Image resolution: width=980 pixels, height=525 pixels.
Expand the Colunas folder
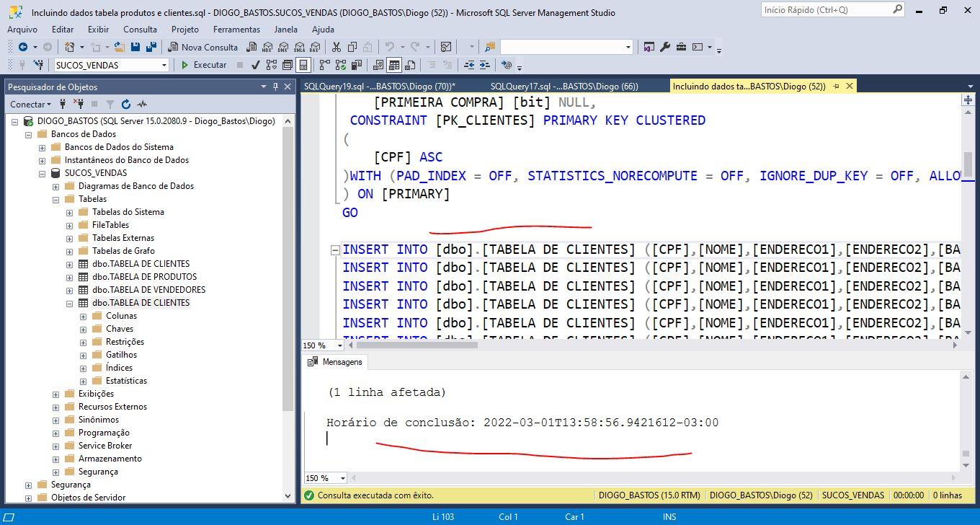(x=84, y=316)
